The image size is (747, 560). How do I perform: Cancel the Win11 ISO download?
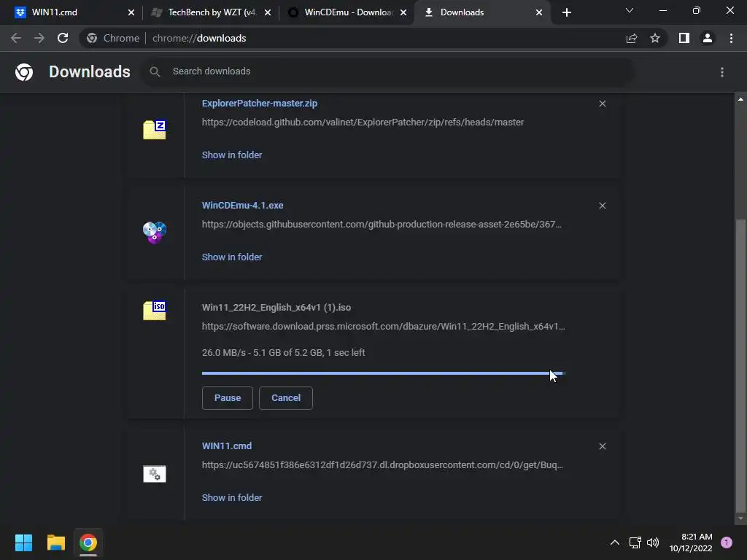[286, 397]
